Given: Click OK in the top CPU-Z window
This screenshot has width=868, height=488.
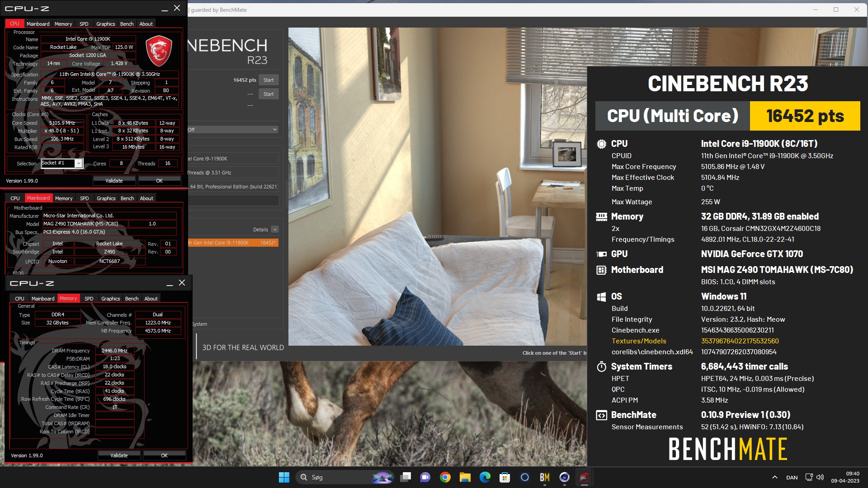Looking at the screenshot, I should click(160, 181).
